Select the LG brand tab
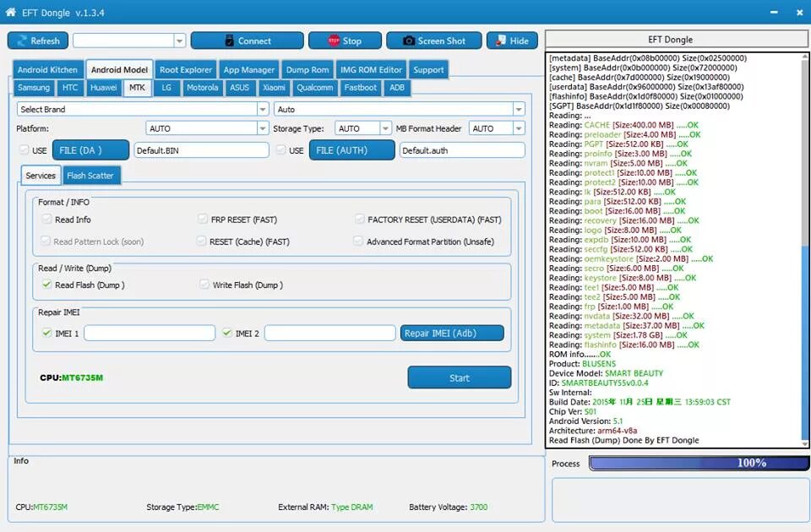The height and width of the screenshot is (532, 811). pos(166,88)
